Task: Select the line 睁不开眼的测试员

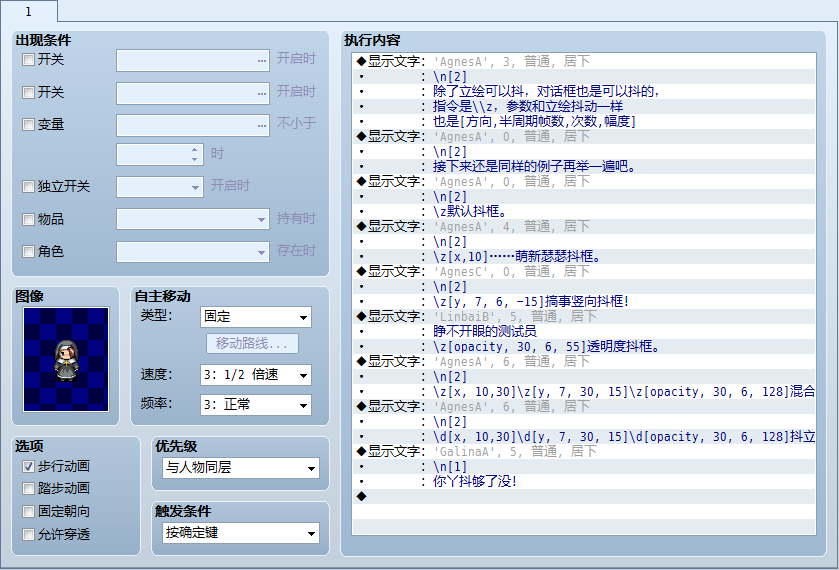Action: click(x=584, y=331)
